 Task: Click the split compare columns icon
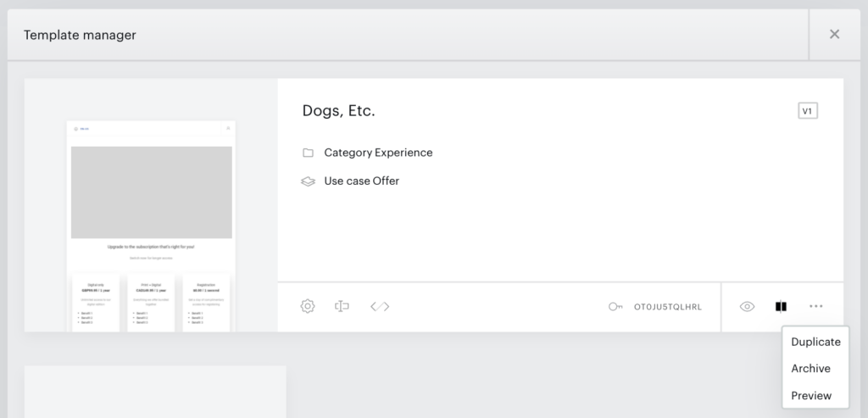(781, 306)
